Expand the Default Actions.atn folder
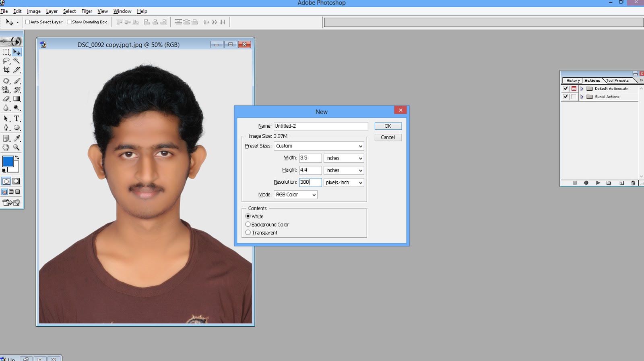This screenshot has width=644, height=361. click(582, 89)
